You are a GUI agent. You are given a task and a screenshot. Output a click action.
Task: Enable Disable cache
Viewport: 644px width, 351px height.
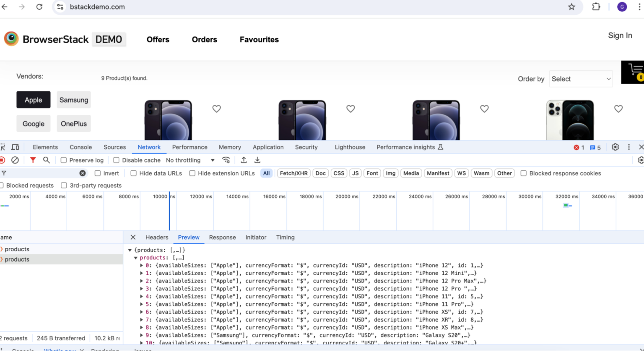[116, 160]
